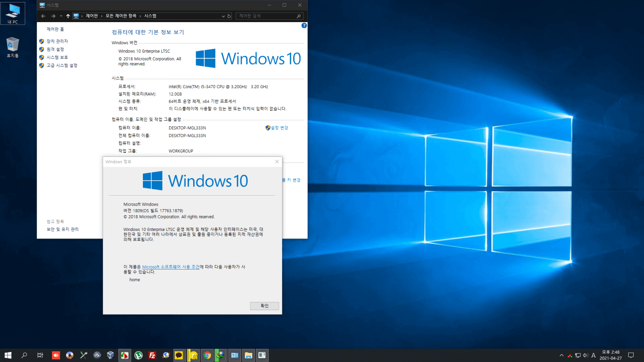644x362 pixels.
Task: Click the address bar refresh icon
Action: click(x=229, y=16)
